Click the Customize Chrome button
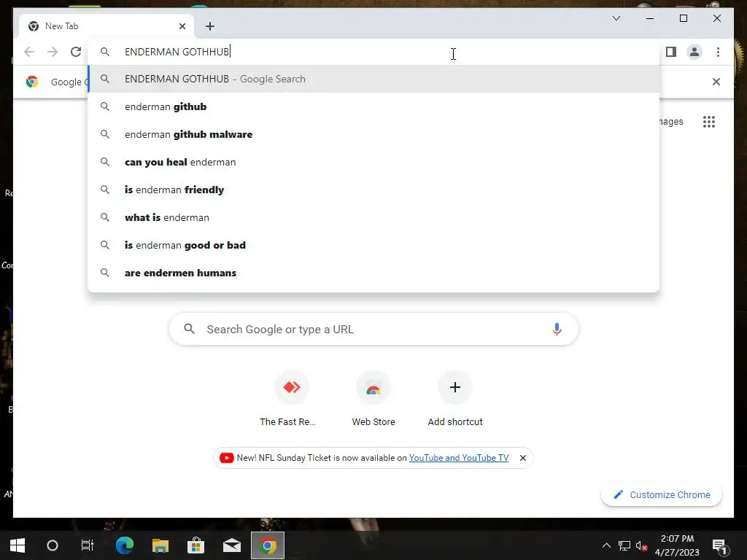Viewport: 747px width, 560px height. pos(662,495)
